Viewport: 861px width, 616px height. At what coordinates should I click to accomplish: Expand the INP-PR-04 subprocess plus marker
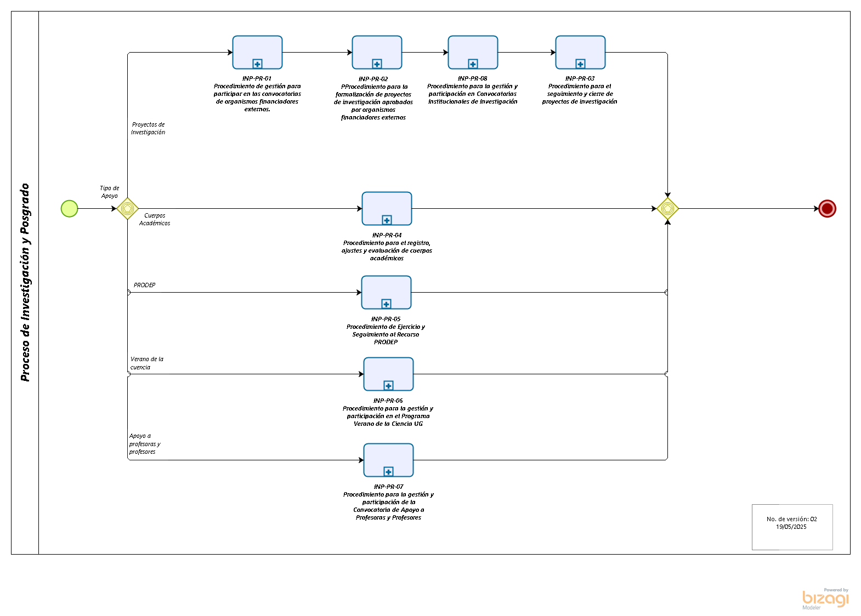pyautogui.click(x=387, y=220)
